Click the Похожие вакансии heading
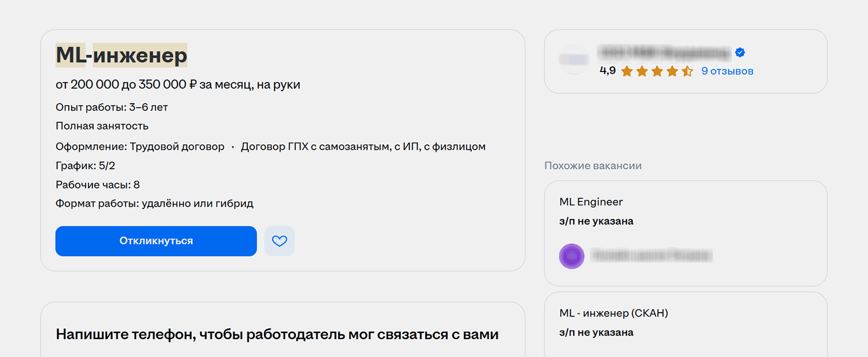 (x=592, y=166)
